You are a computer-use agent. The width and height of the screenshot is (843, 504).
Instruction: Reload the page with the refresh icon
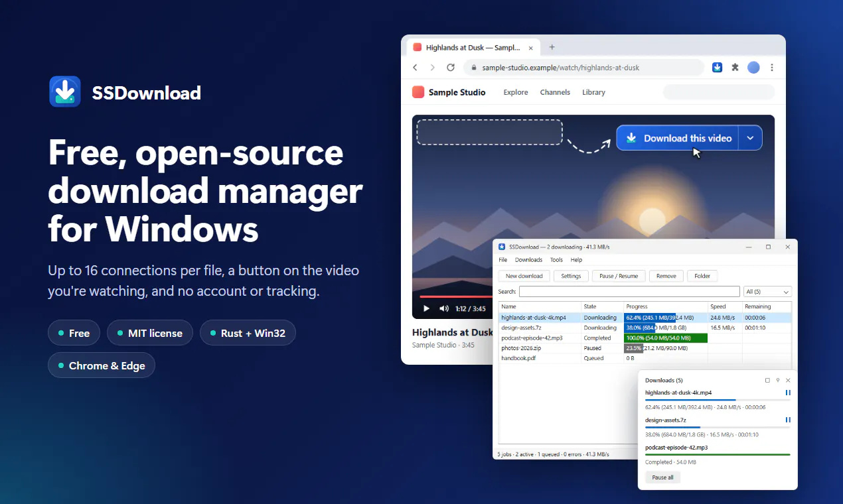[451, 68]
